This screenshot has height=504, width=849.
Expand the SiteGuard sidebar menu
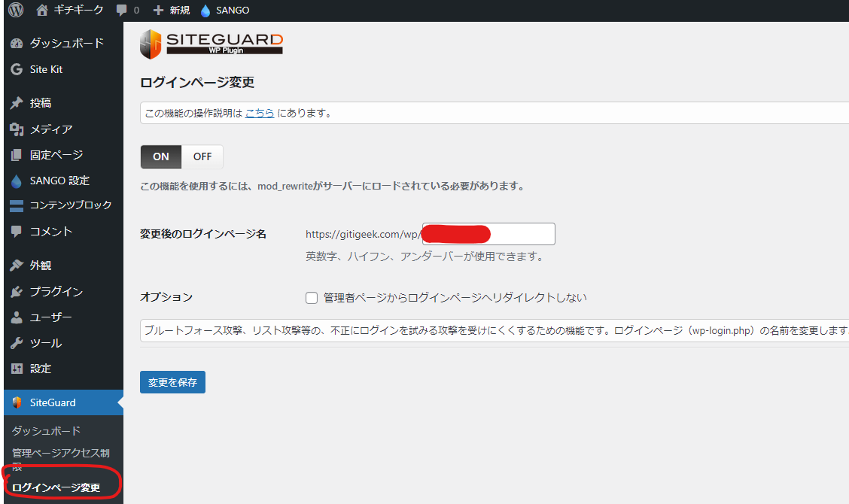point(53,402)
